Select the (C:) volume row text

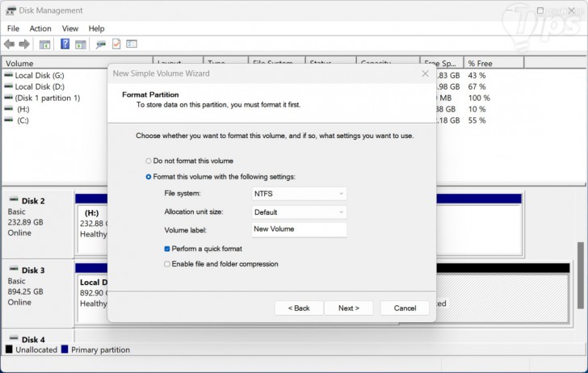point(23,120)
